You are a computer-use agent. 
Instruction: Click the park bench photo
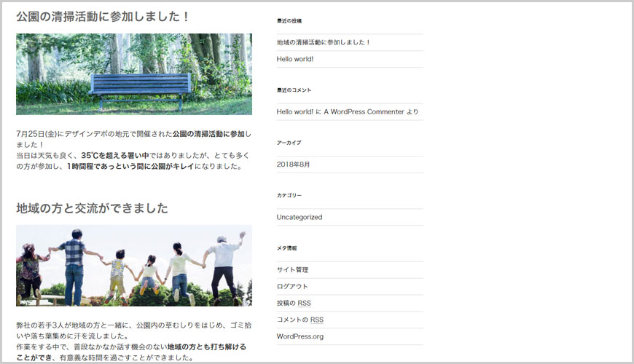[134, 74]
